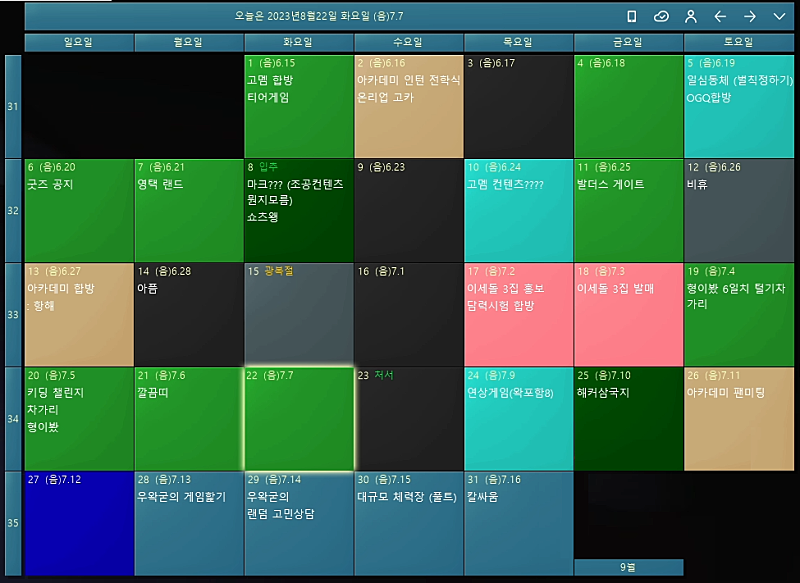Click the cloud sync icon
This screenshot has height=583, width=800.
(x=661, y=16)
